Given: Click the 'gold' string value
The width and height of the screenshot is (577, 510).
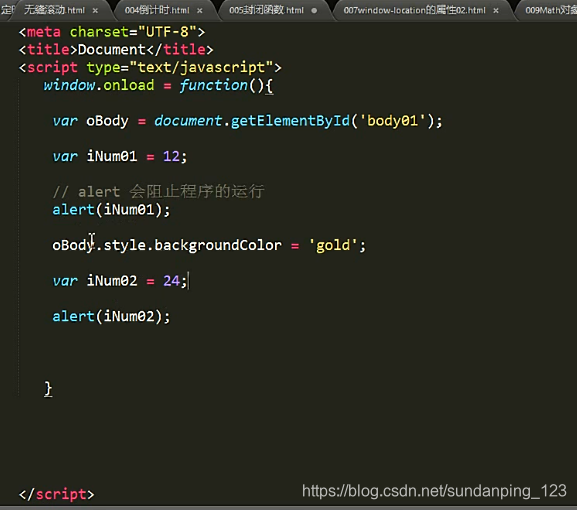Looking at the screenshot, I should [x=333, y=245].
